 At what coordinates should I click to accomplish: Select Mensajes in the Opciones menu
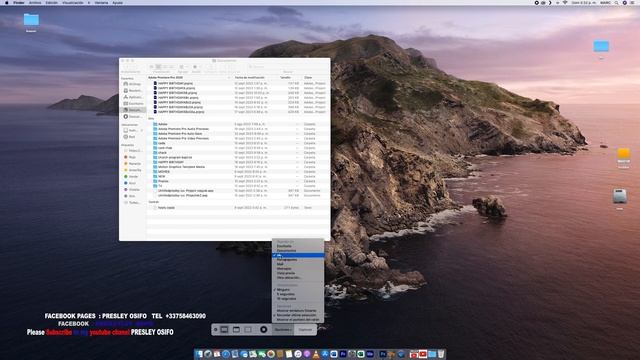[284, 269]
